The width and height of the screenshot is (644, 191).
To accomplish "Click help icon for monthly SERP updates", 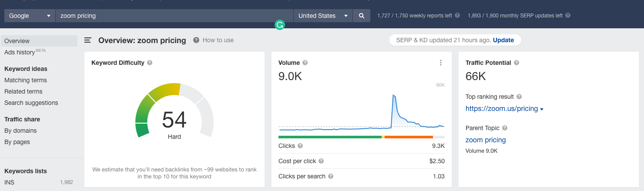I will (568, 15).
